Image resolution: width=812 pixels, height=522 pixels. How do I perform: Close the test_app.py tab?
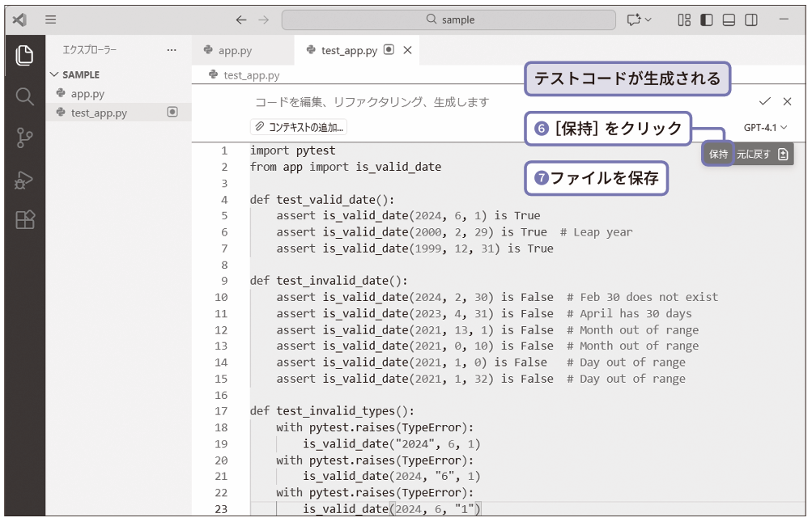pyautogui.click(x=407, y=50)
